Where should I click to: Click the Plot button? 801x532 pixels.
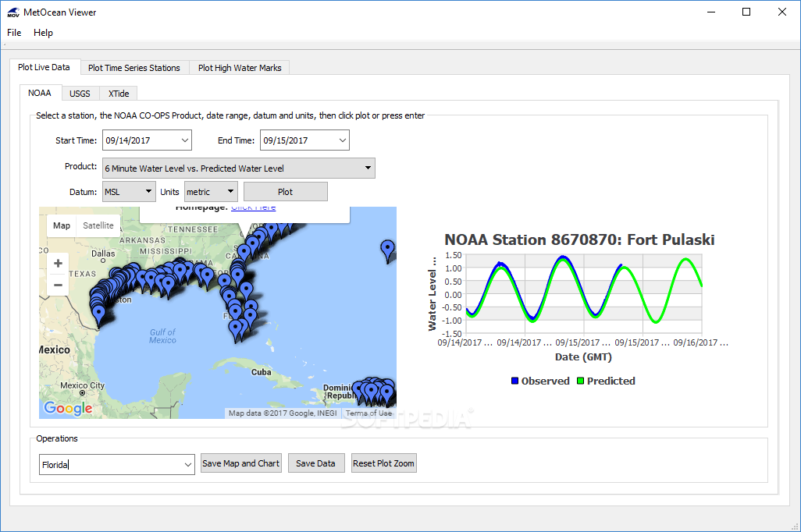[286, 192]
